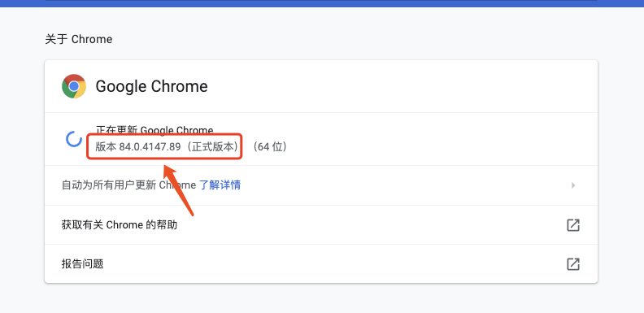Open external link icon beside 报告问题

click(x=573, y=263)
